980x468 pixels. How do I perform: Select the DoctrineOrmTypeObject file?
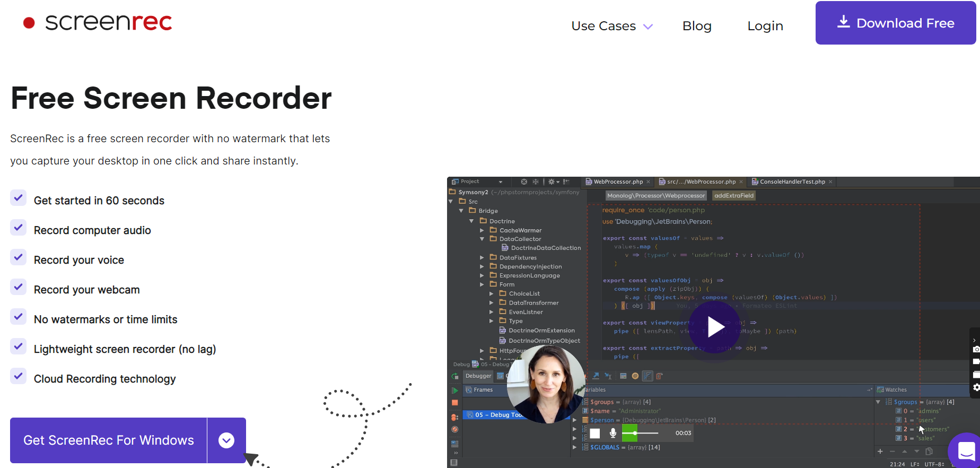tap(539, 341)
